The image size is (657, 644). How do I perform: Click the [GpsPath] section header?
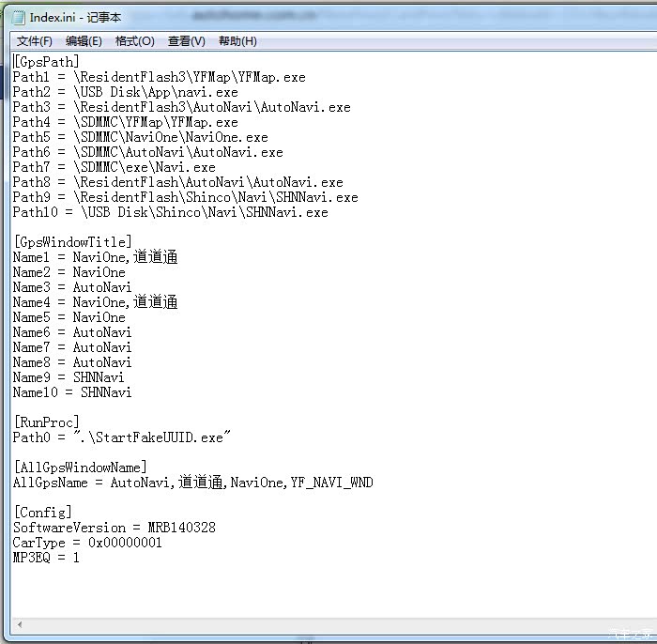click(x=46, y=62)
